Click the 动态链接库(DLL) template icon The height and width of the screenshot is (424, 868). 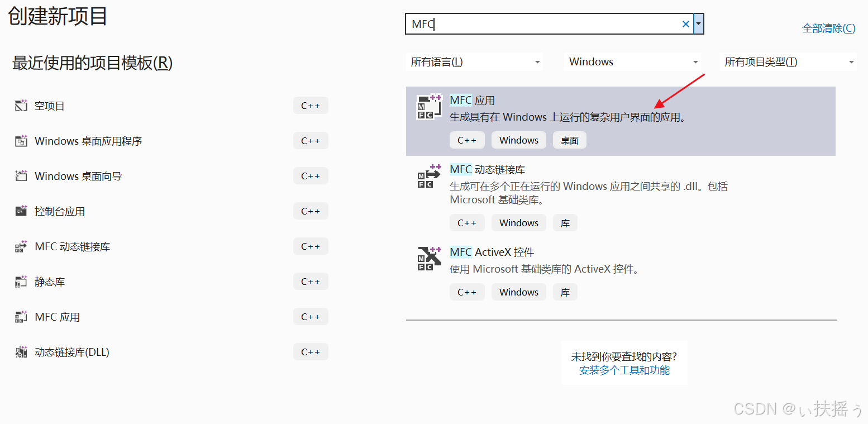click(x=21, y=352)
